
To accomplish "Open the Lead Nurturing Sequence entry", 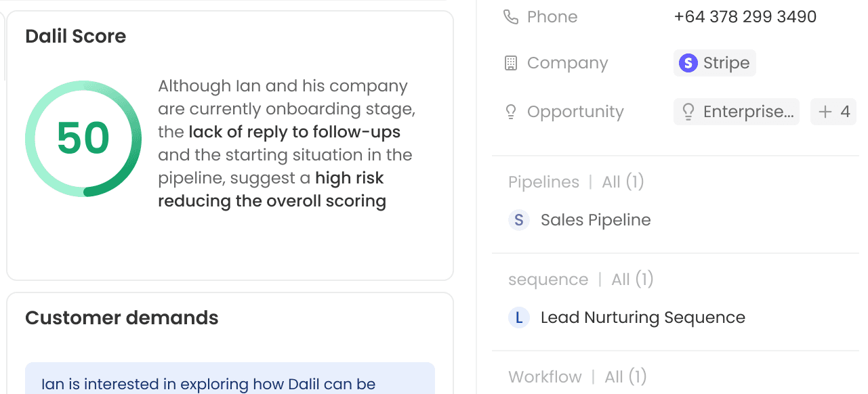I will point(642,317).
